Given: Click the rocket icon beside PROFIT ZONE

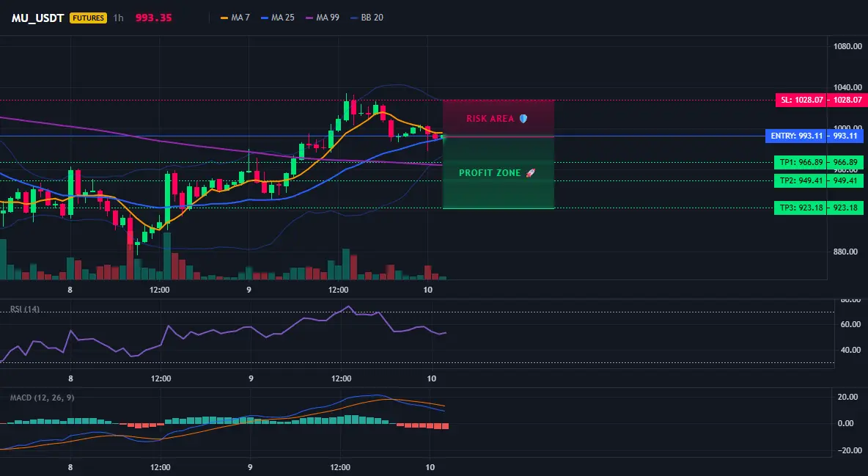Looking at the screenshot, I should pos(530,173).
